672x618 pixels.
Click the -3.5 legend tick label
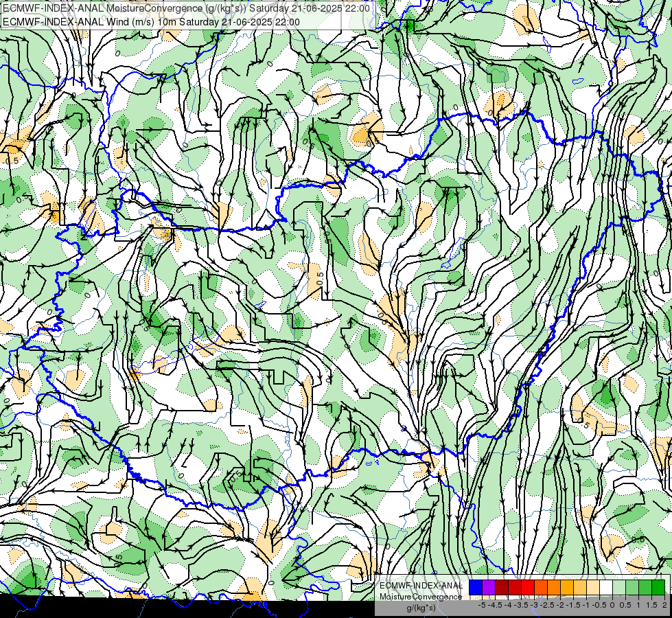tap(521, 605)
